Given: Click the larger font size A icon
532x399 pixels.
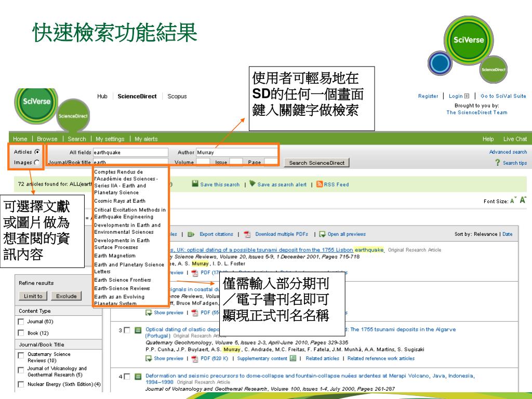Looking at the screenshot, I should point(523,200).
